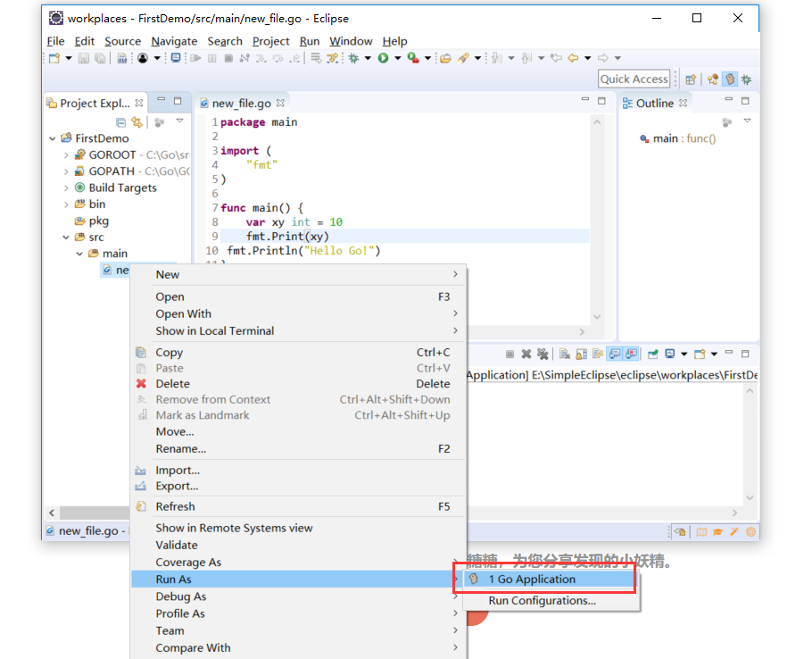Select Rename... in the context menu
This screenshot has width=812, height=659.
point(298,448)
